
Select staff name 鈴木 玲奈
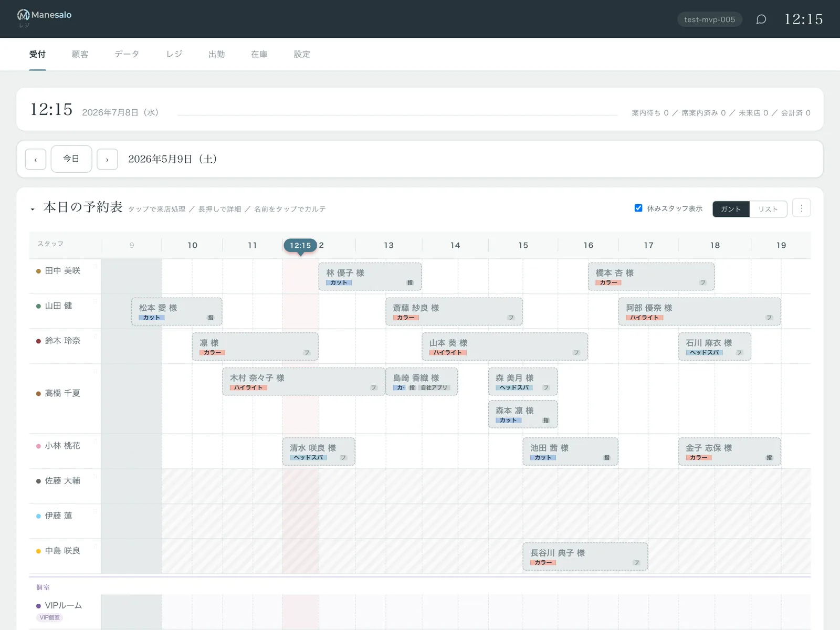pos(62,341)
